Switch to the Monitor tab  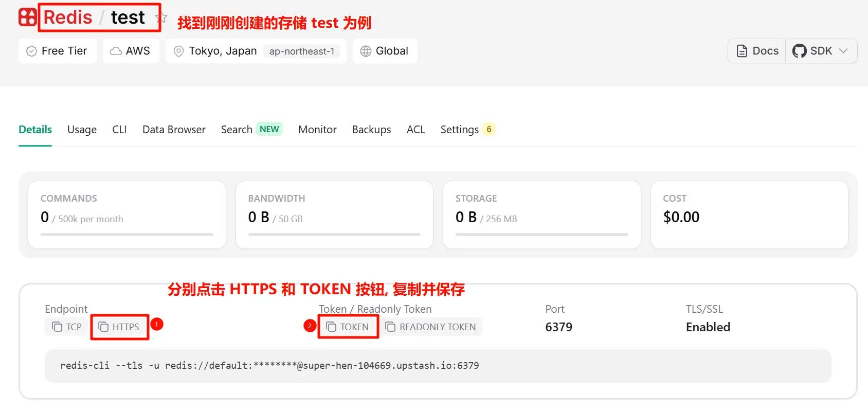click(x=317, y=130)
